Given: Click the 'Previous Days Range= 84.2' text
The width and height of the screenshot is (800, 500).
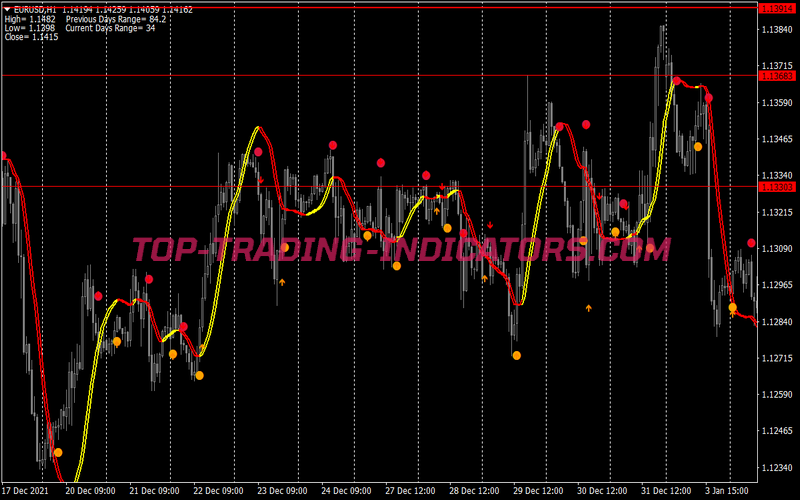Looking at the screenshot, I should coord(116,19).
